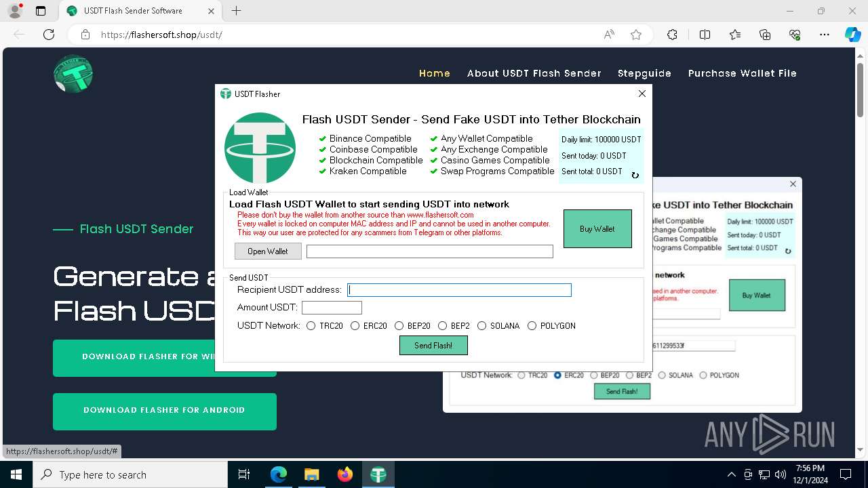Viewport: 868px width, 488px height.
Task: Click the Windows Start button
Action: click(x=16, y=474)
